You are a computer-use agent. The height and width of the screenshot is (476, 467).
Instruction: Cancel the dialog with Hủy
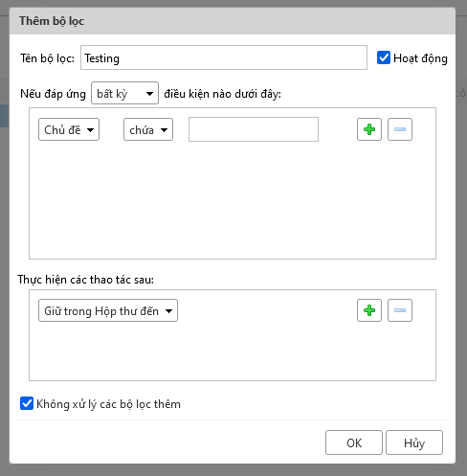[414, 442]
